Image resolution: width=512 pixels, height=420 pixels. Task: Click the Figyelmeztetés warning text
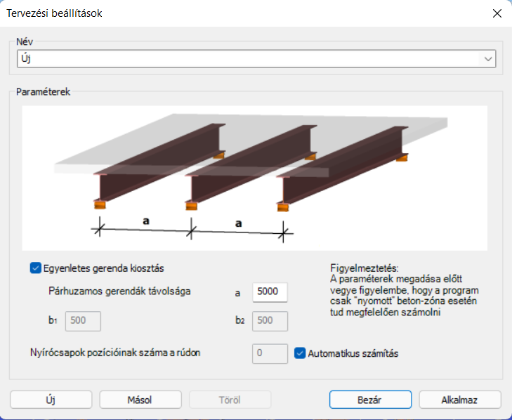click(405, 290)
